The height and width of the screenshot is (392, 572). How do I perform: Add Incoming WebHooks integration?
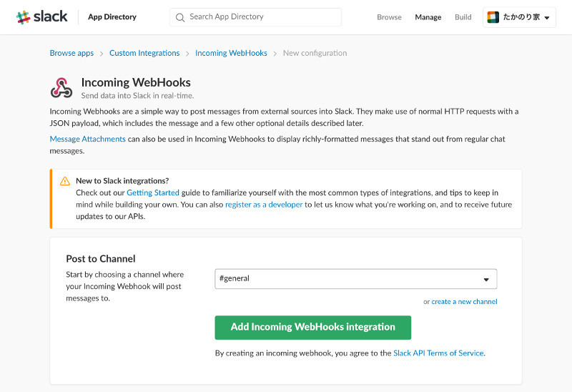[313, 328]
